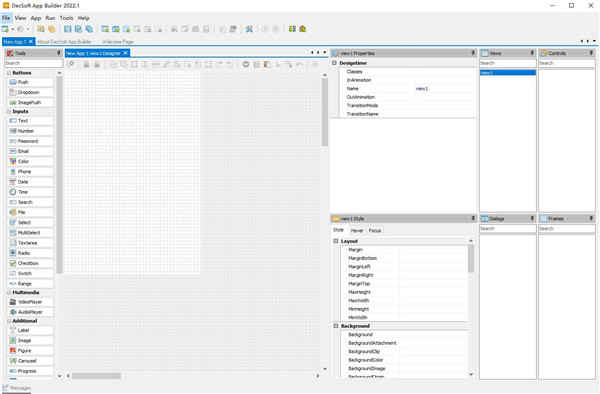Image resolution: width=600 pixels, height=394 pixels.
Task: Collapse the Layout style group
Action: pos(336,241)
